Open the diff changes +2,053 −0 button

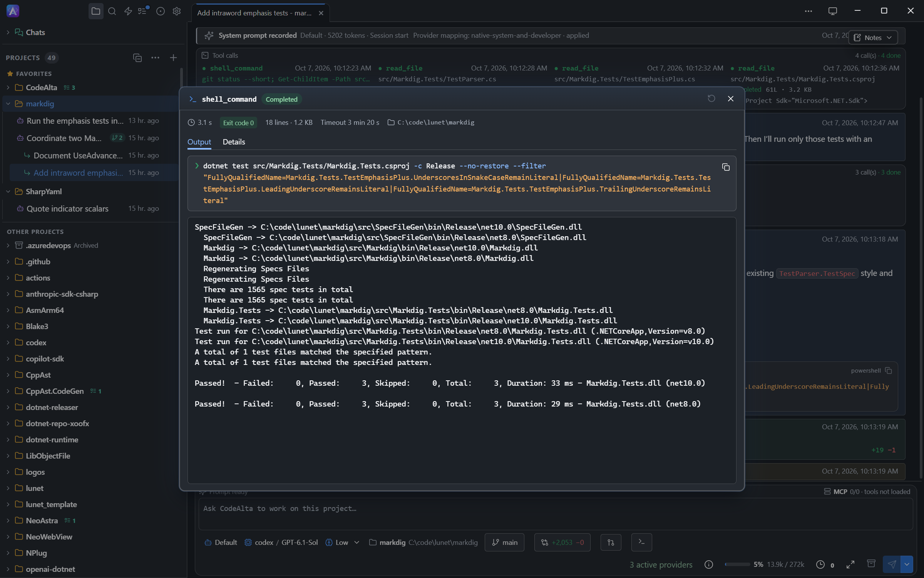pyautogui.click(x=562, y=542)
